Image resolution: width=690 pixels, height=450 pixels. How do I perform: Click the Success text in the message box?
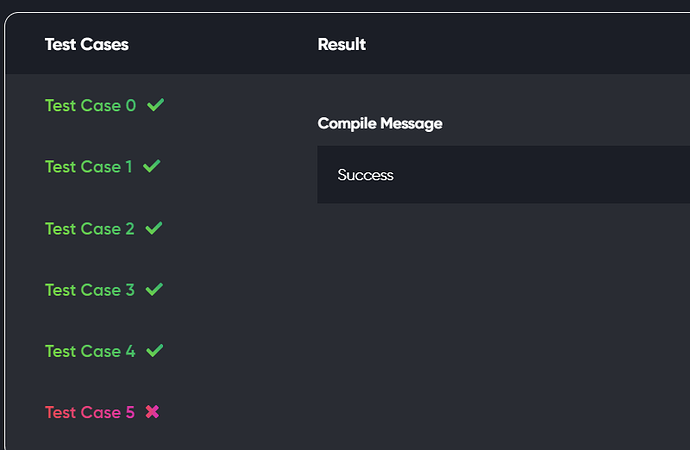[365, 175]
